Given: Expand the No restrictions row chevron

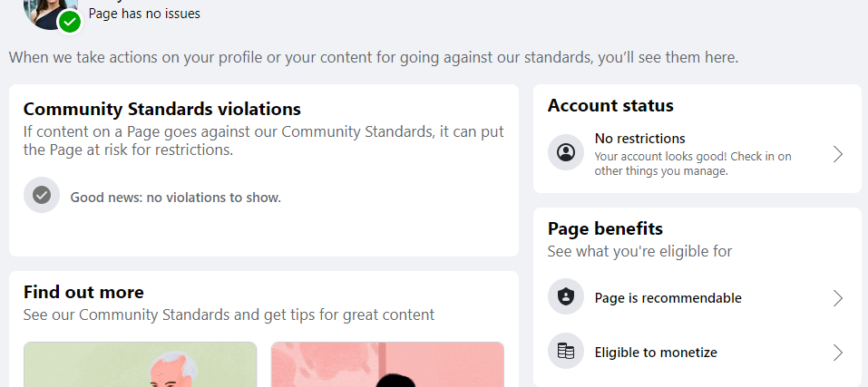Looking at the screenshot, I should [x=838, y=154].
